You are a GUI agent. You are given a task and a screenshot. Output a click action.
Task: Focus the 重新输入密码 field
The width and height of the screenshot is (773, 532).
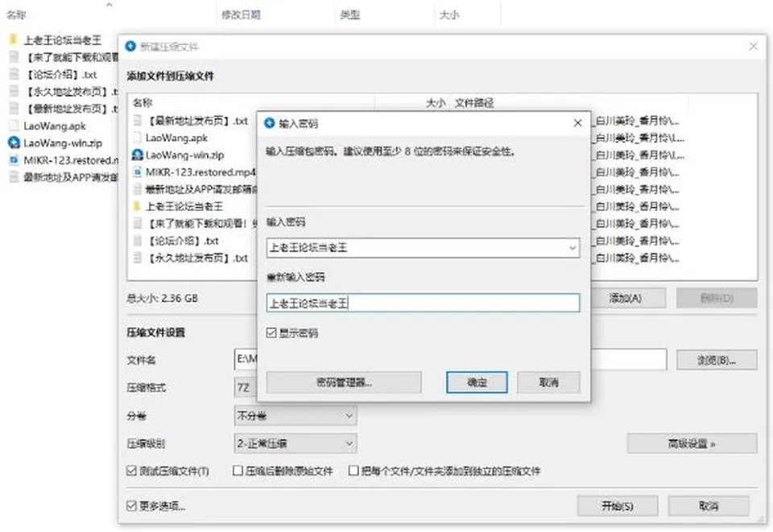[423, 303]
